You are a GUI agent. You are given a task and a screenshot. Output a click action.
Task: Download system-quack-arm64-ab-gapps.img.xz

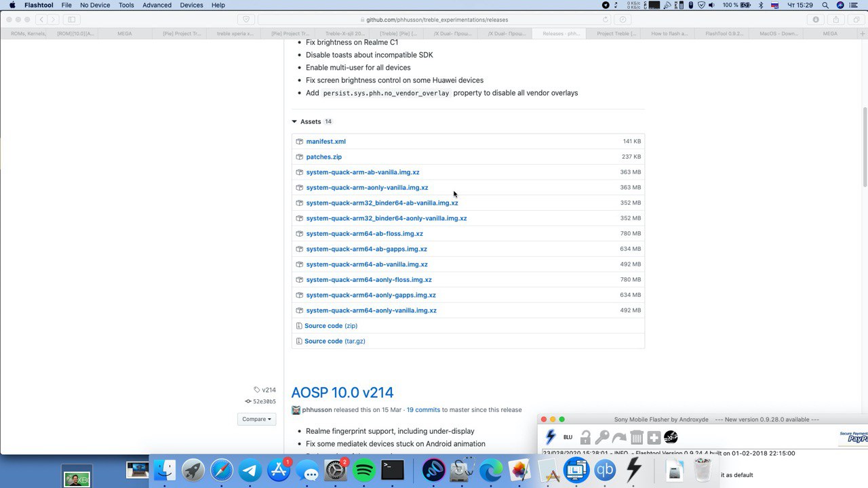pyautogui.click(x=366, y=249)
